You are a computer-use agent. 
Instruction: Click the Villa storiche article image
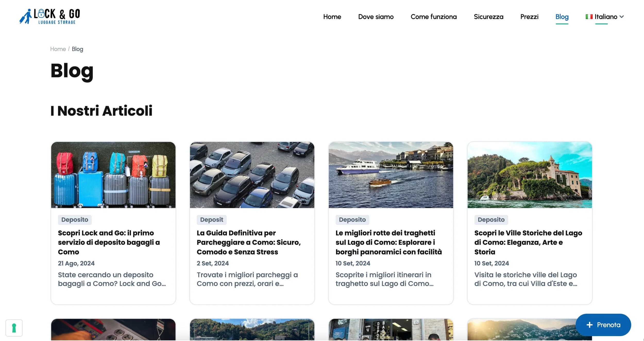point(530,174)
